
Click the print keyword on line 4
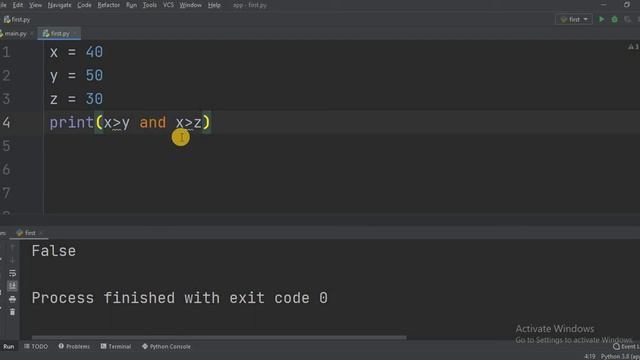[72, 122]
